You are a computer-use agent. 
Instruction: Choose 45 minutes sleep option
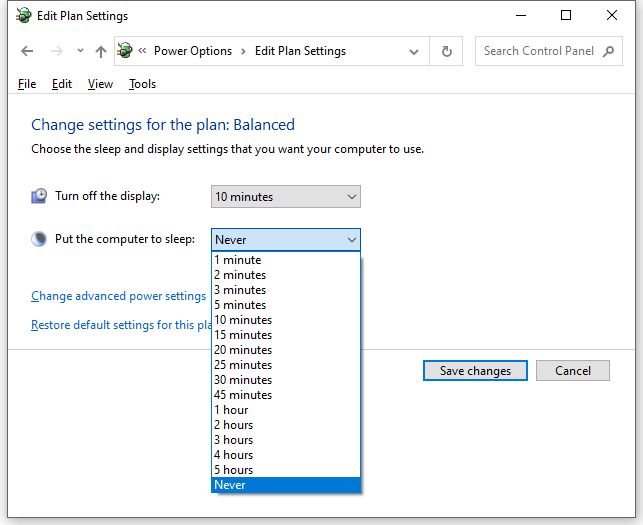coord(286,395)
